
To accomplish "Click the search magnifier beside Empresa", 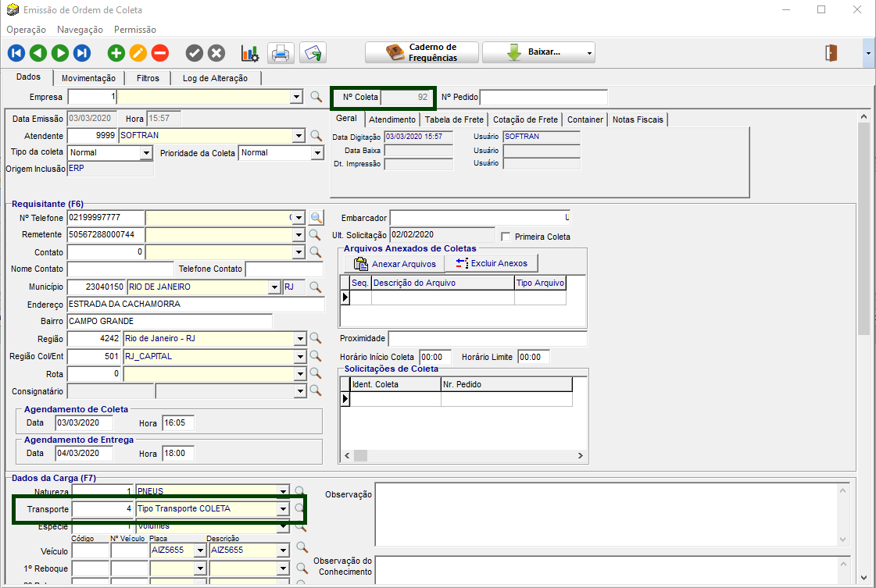I will pyautogui.click(x=316, y=97).
